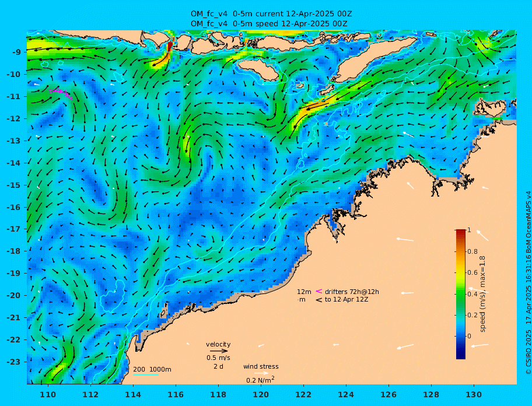Click the longitude axis label 130
Screen dimensions: 532x406
tap(474, 395)
